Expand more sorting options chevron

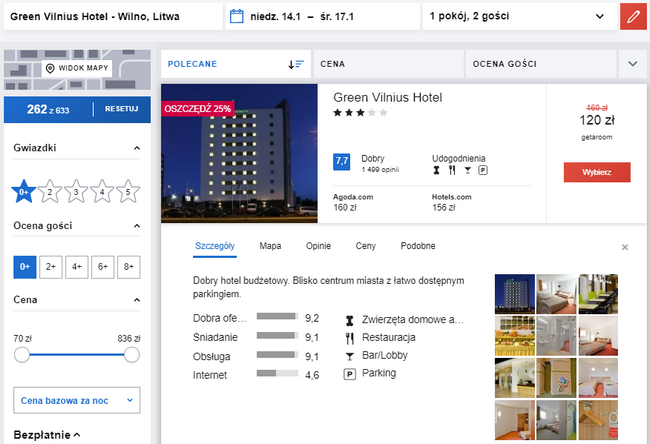pyautogui.click(x=633, y=64)
